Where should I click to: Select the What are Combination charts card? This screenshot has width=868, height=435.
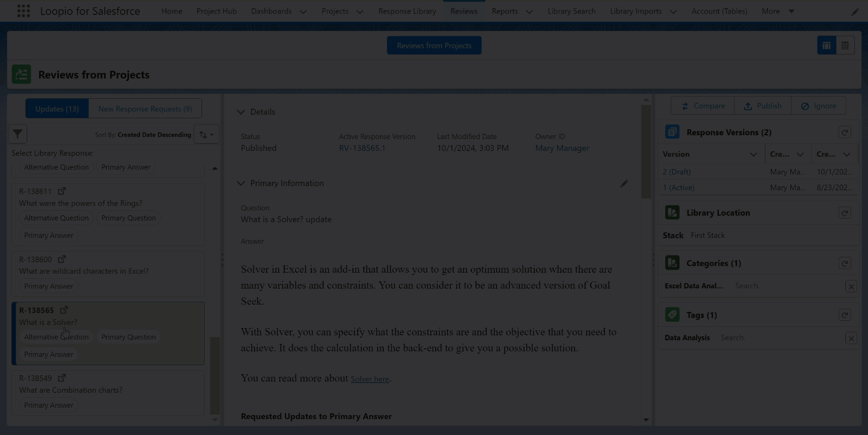(108, 393)
